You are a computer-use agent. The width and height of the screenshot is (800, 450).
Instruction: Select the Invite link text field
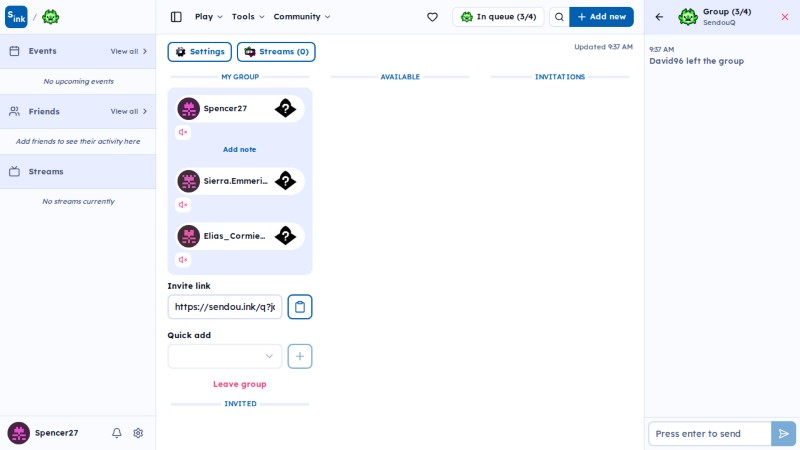click(x=224, y=307)
